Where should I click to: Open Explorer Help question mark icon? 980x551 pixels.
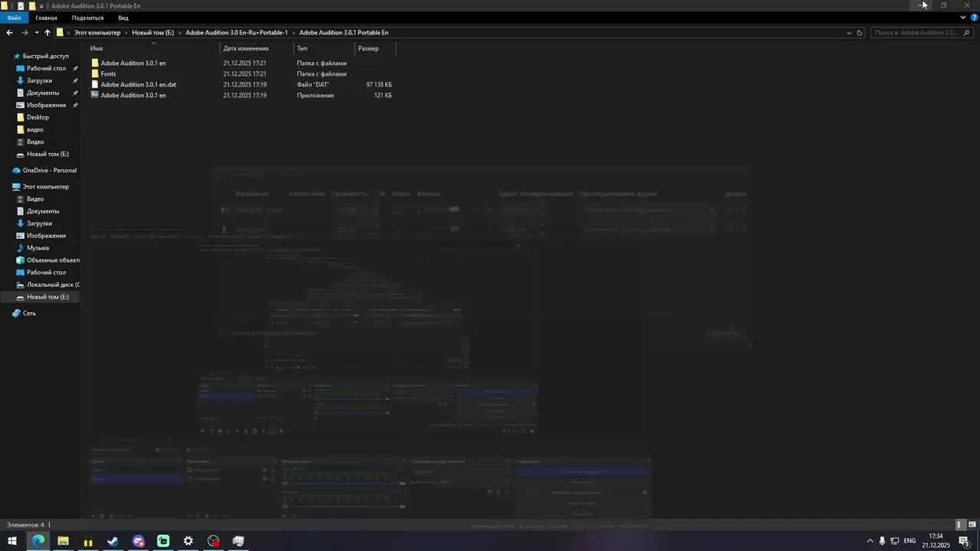point(973,18)
